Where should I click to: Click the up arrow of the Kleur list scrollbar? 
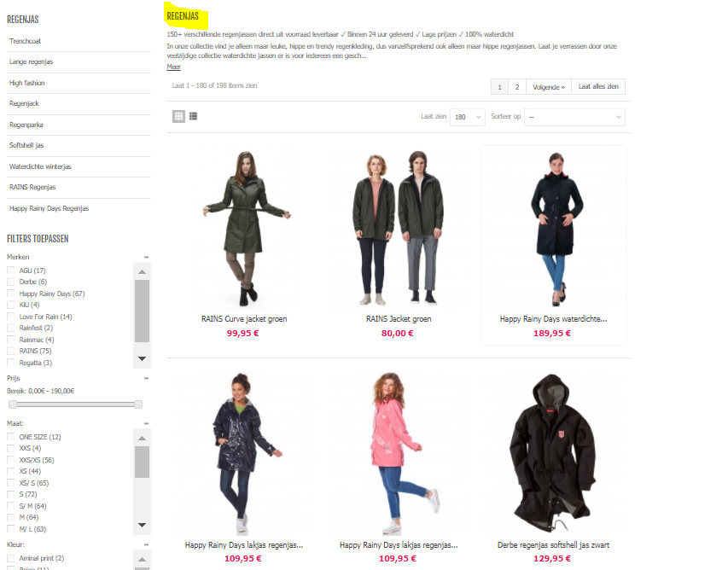tap(142, 559)
